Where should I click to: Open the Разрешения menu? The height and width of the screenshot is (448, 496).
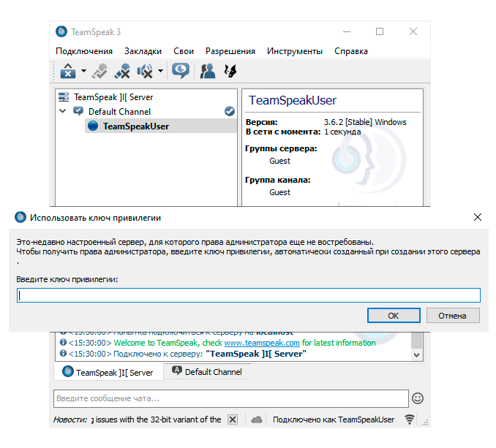tap(230, 51)
